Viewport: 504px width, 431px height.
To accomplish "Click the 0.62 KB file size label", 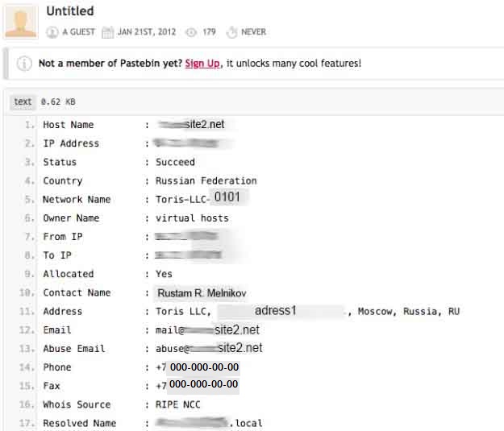I will pyautogui.click(x=58, y=102).
